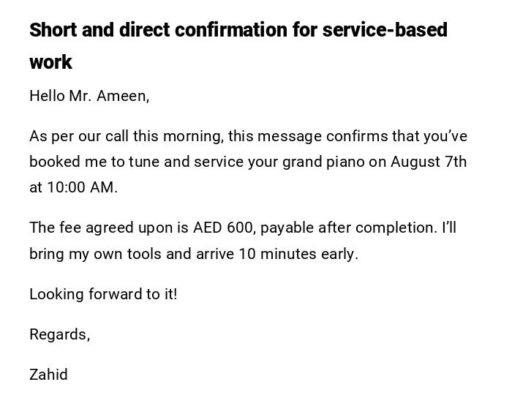Click the date "August 7th"
The height and width of the screenshot is (420, 512).
click(x=428, y=162)
